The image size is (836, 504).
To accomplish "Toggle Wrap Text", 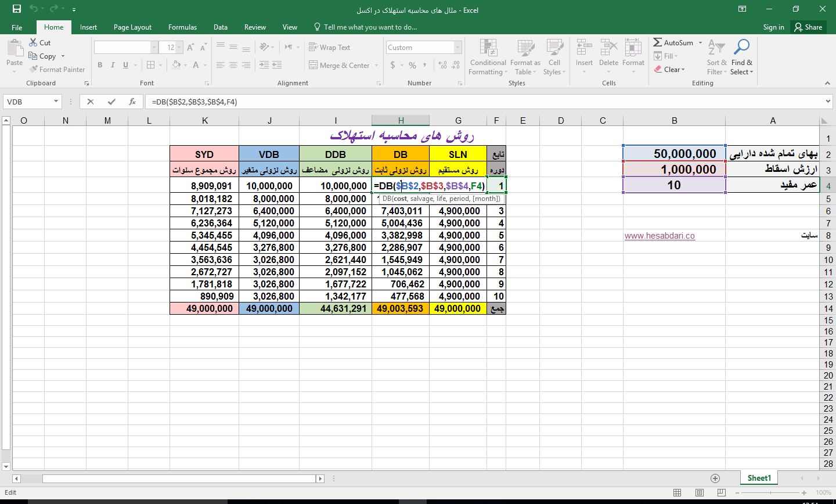I will coord(329,48).
